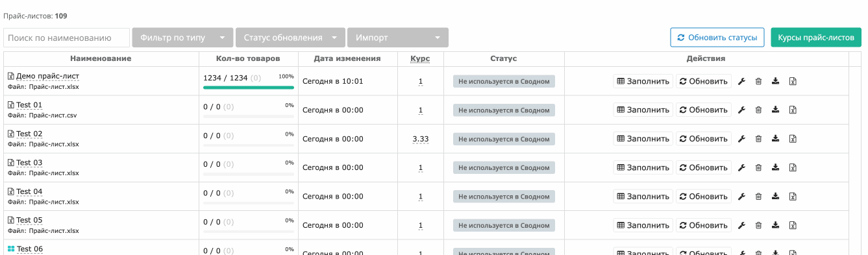Click Обновить for Test 01
The height and width of the screenshot is (255, 868).
pos(704,110)
